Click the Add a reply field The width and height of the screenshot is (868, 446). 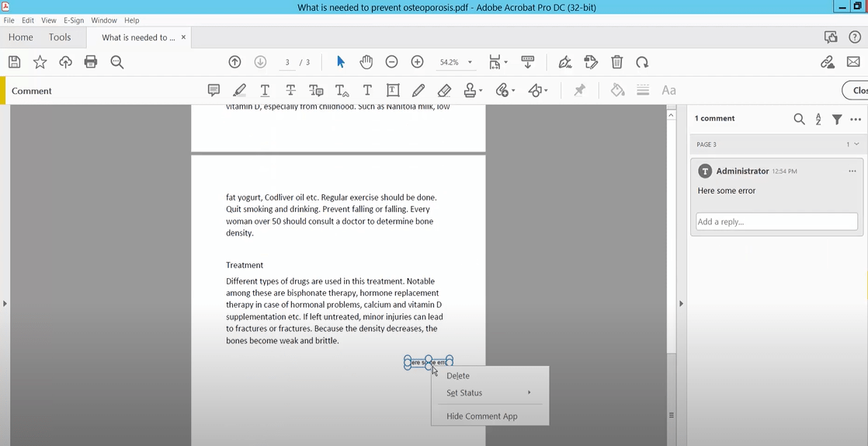pyautogui.click(x=776, y=221)
